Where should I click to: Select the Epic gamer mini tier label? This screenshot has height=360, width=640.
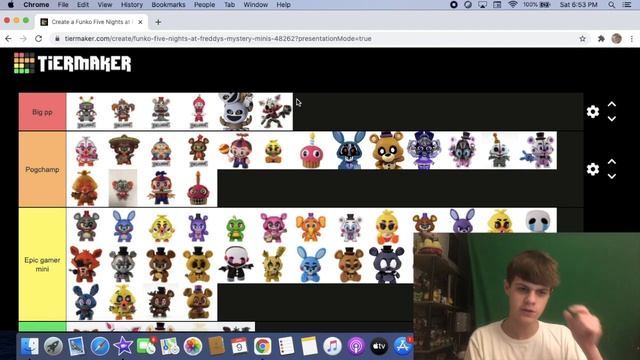[42, 264]
